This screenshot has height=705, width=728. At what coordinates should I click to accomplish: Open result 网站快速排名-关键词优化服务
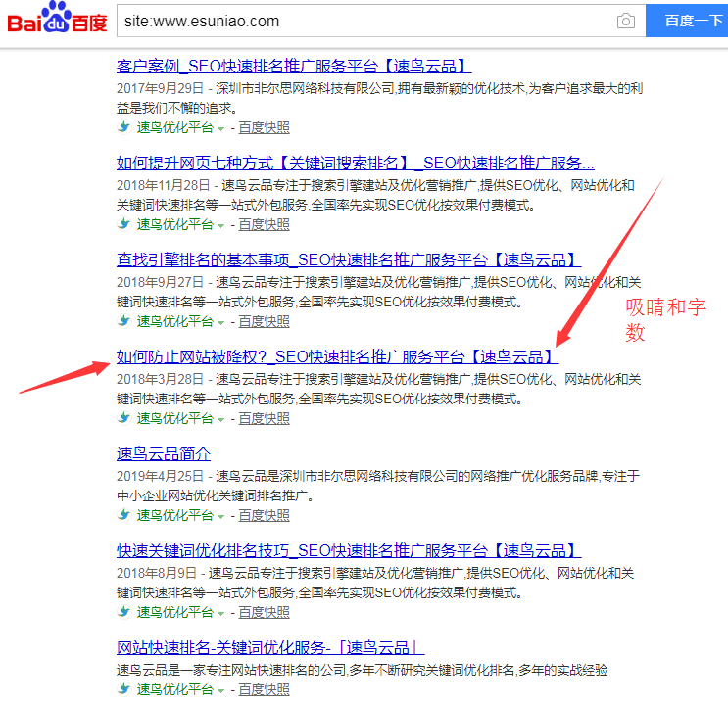[270, 647]
